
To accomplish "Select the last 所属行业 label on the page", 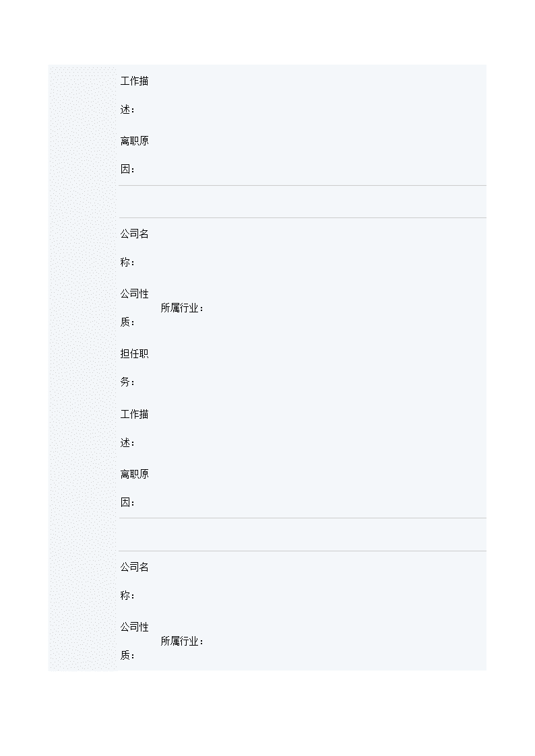I will 182,642.
